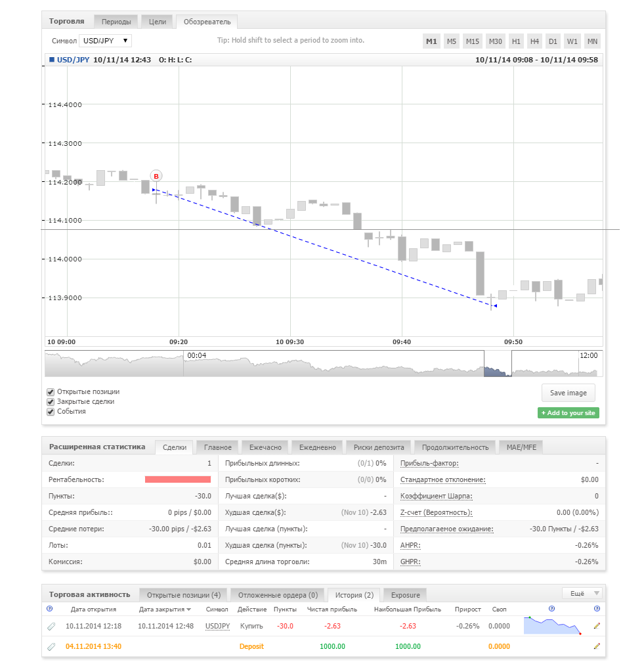Image resolution: width=644 pixels, height=664 pixels.
Task: Toggle the Закрытые сделки checkbox
Action: point(51,402)
